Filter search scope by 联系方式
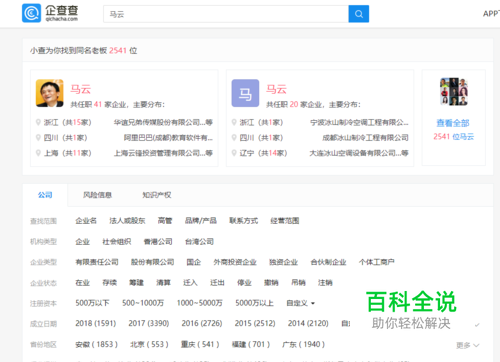The height and width of the screenshot is (362, 500). click(x=244, y=221)
